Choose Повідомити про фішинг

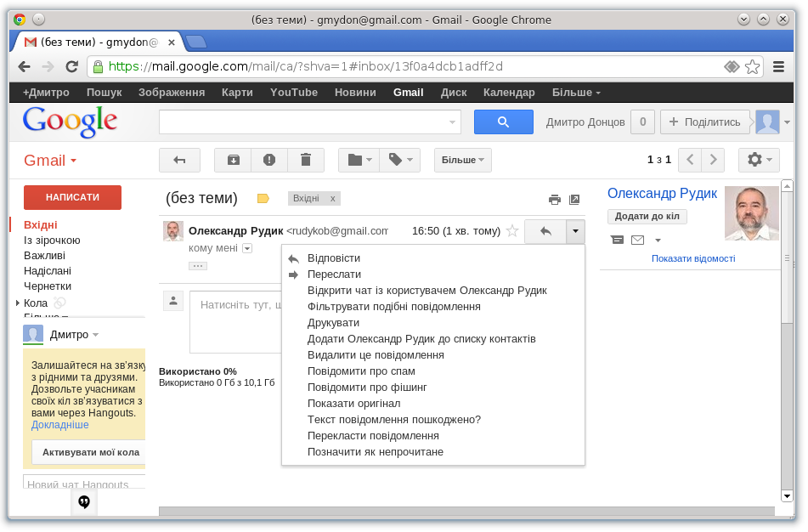point(367,388)
